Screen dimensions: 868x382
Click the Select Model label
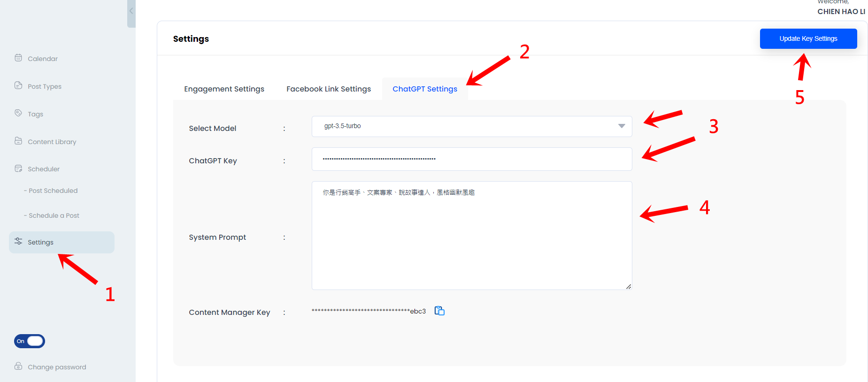[213, 129]
